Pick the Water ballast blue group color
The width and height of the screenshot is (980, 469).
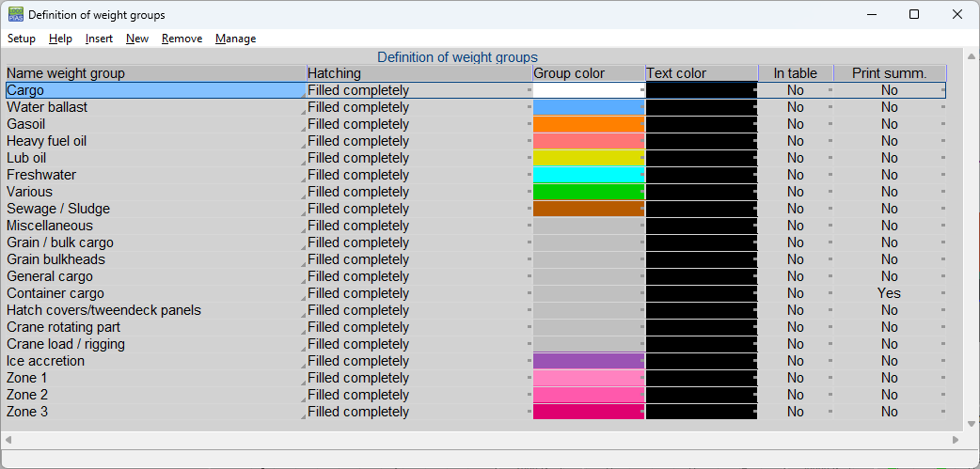click(589, 107)
